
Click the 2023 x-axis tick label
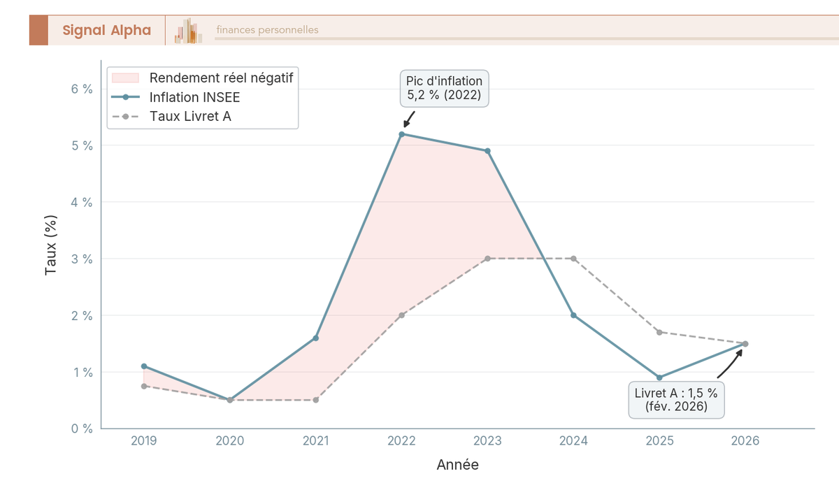[487, 441]
